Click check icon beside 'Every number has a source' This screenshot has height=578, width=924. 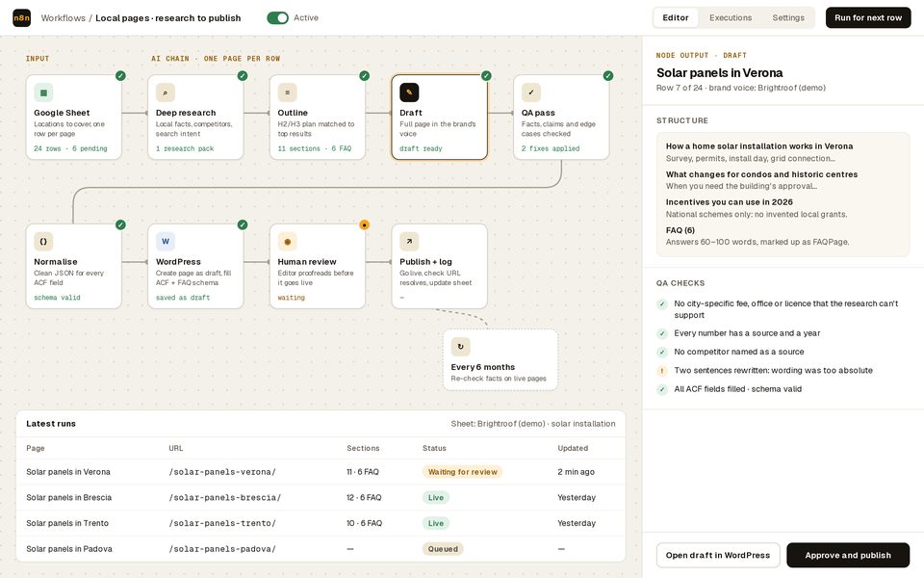pyautogui.click(x=662, y=334)
